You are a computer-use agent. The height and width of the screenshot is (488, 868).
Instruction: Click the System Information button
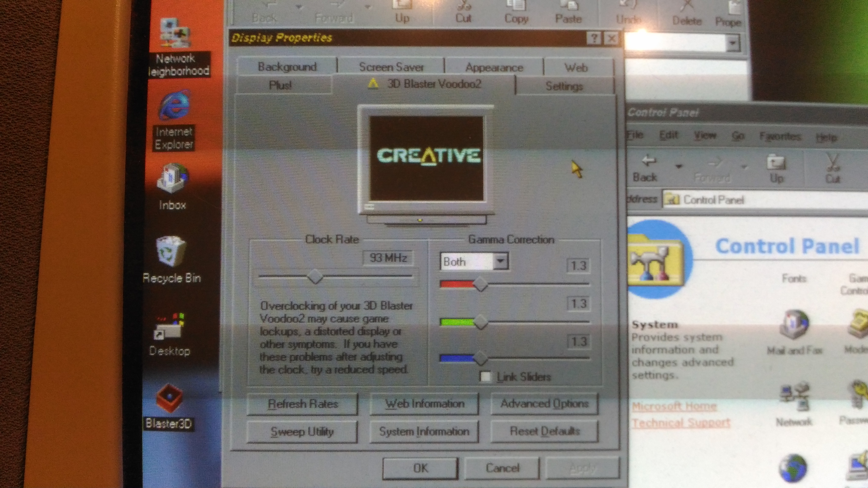(424, 431)
